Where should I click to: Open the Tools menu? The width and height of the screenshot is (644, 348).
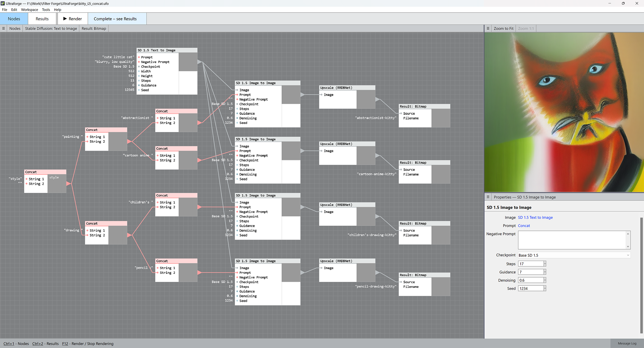(x=46, y=10)
